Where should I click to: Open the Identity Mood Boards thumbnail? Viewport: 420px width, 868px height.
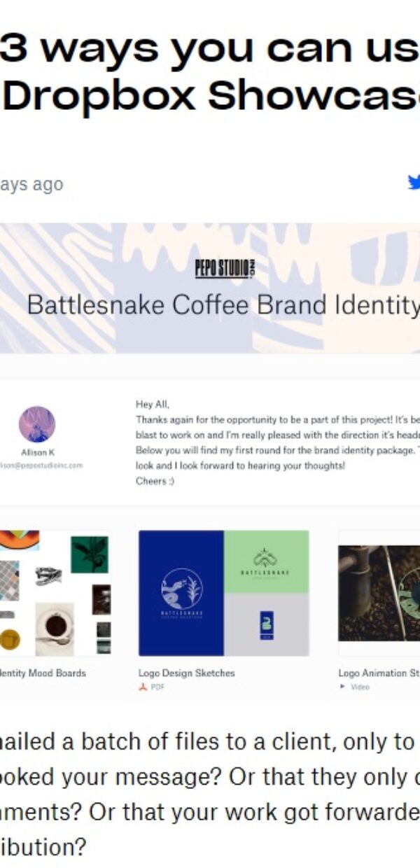[x=55, y=593]
